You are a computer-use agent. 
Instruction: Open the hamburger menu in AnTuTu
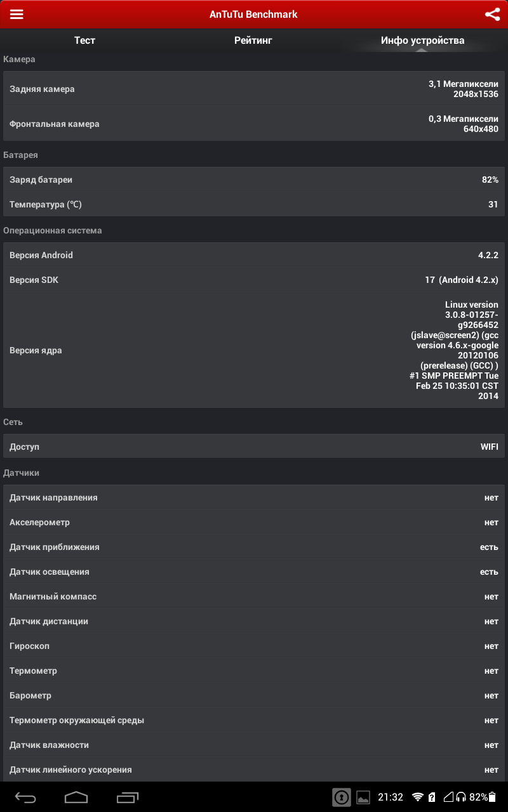17,14
